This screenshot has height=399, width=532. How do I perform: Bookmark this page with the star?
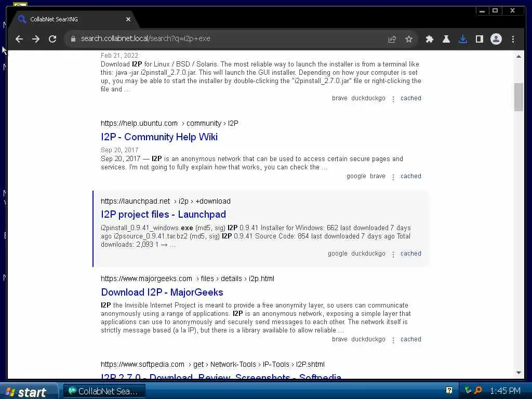point(409,39)
